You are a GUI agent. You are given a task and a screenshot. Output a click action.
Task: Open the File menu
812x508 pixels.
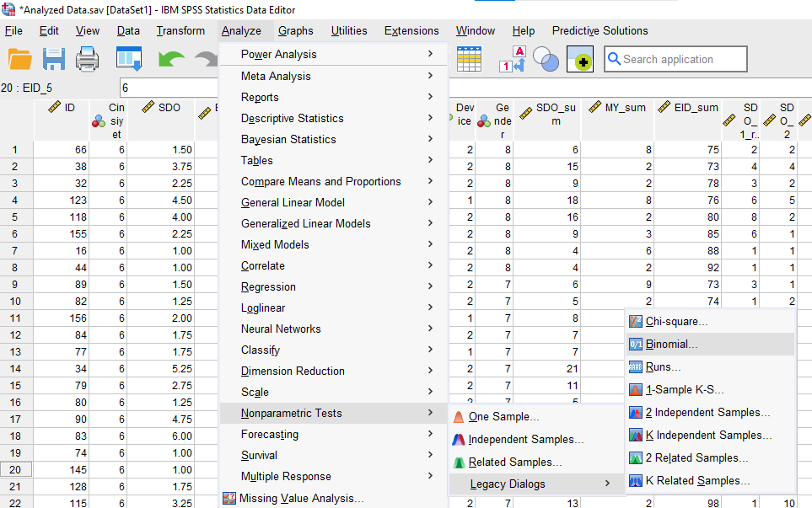[x=13, y=31]
